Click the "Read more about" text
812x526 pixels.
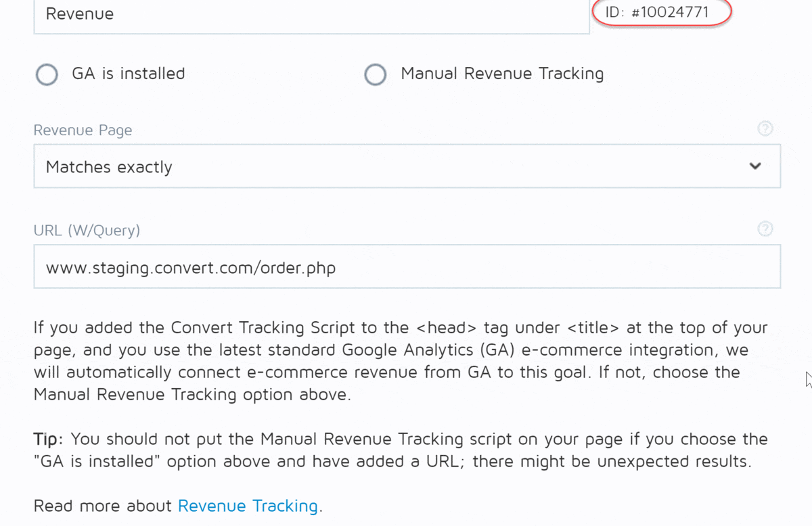coord(104,506)
